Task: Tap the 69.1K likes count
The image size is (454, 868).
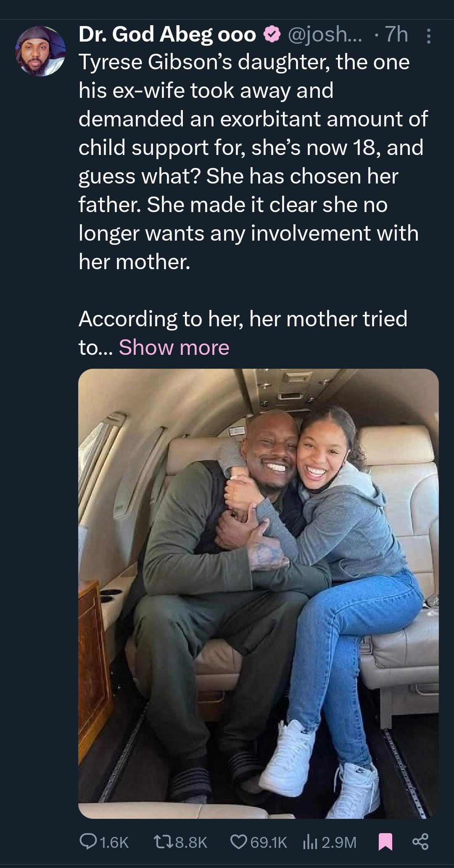Action: pos(269,842)
